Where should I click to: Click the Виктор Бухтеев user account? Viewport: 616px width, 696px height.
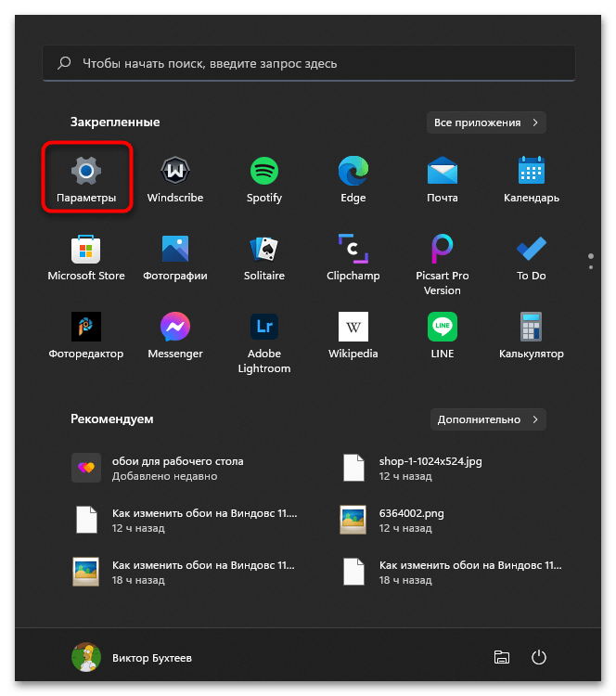(x=132, y=657)
